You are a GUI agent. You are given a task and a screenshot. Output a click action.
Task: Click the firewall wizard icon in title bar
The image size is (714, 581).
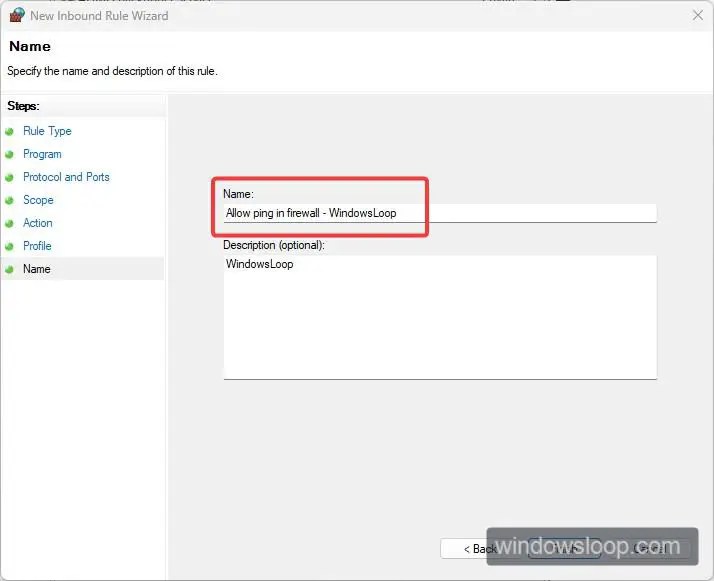click(17, 15)
